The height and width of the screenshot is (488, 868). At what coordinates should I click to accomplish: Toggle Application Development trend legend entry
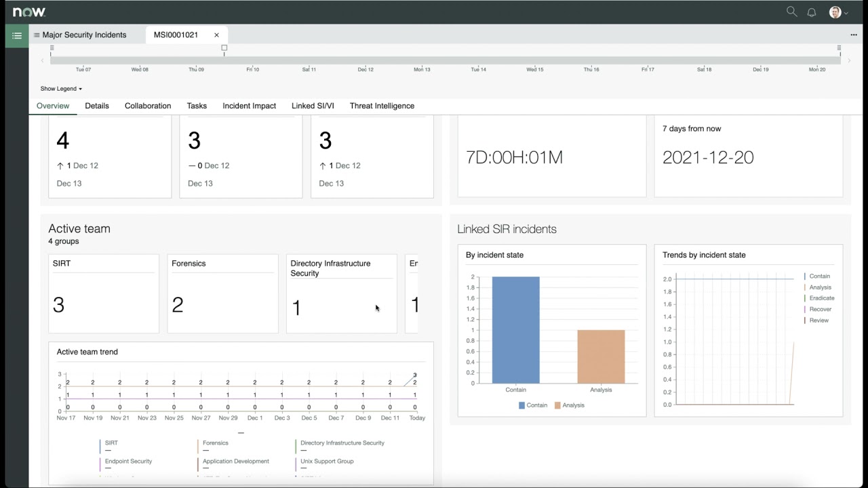pyautogui.click(x=233, y=463)
